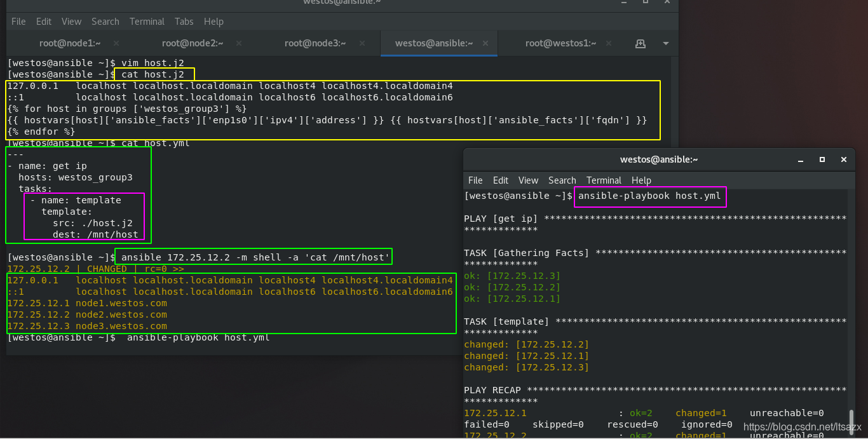Click the small terminal window title bar
This screenshot has height=439, width=868.
coord(659,159)
